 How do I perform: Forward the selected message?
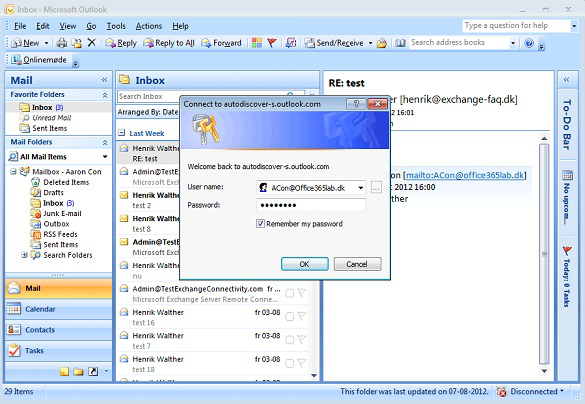(221, 43)
